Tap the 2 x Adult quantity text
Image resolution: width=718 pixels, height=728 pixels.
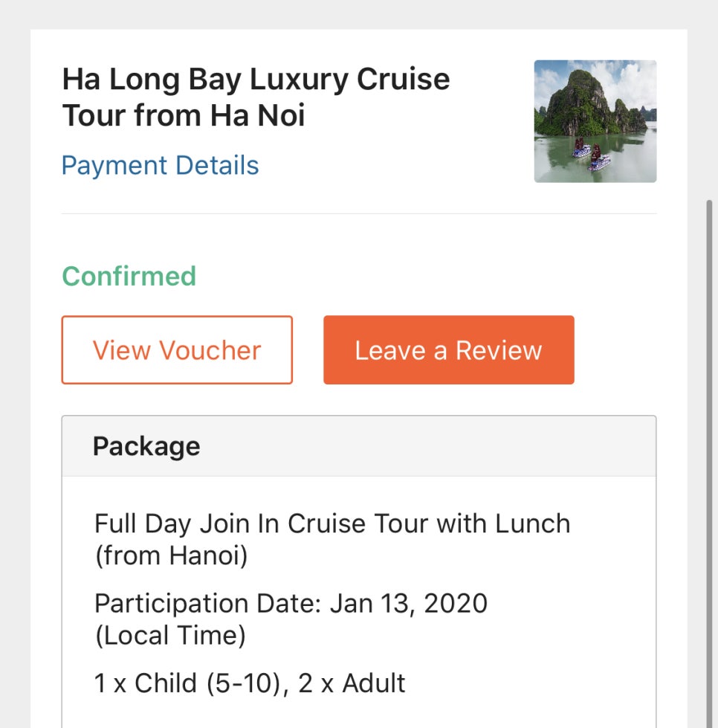(x=352, y=683)
